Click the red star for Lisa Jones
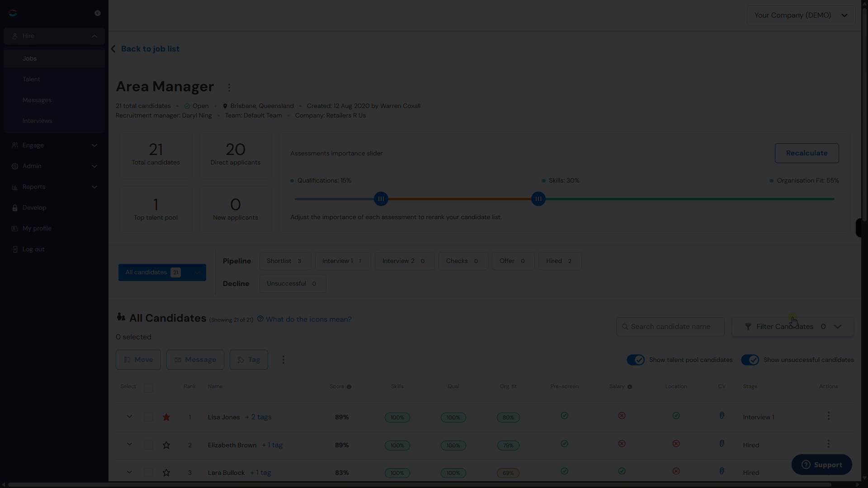The image size is (868, 488). click(166, 417)
